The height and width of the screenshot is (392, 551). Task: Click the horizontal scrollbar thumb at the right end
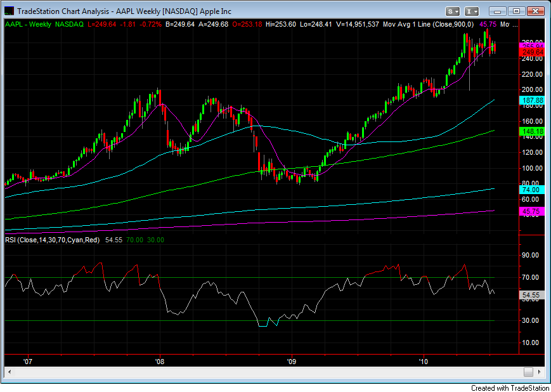click(528, 372)
